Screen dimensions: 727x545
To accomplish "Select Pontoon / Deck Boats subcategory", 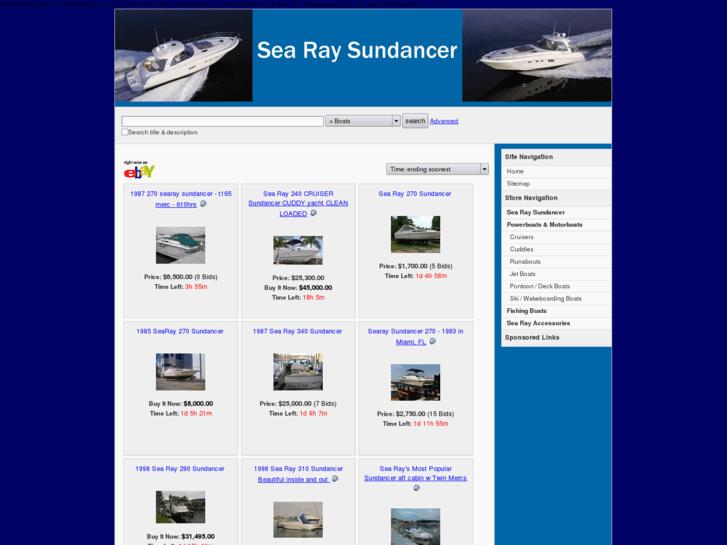I will pos(540,286).
